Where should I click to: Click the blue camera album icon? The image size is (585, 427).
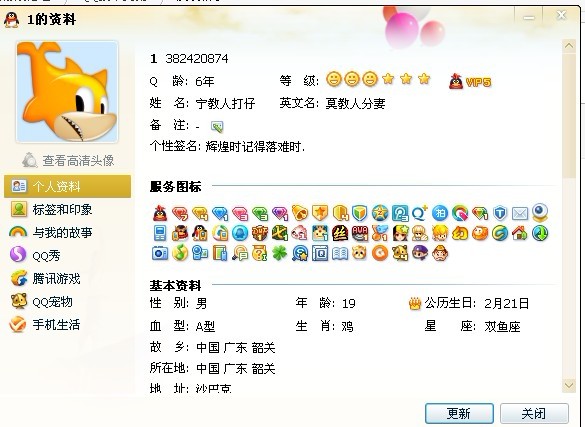point(160,253)
